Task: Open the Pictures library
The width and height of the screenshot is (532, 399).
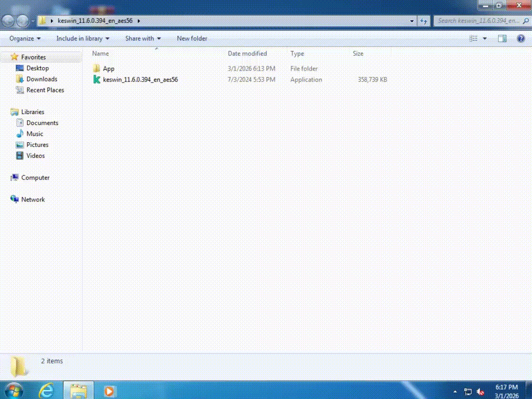Action: pos(37,145)
